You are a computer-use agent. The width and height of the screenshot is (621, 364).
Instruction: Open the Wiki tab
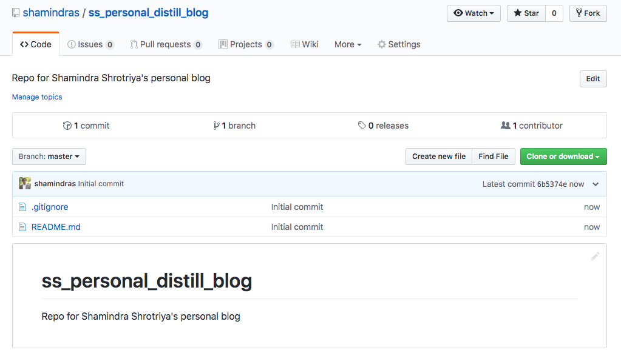tap(305, 44)
